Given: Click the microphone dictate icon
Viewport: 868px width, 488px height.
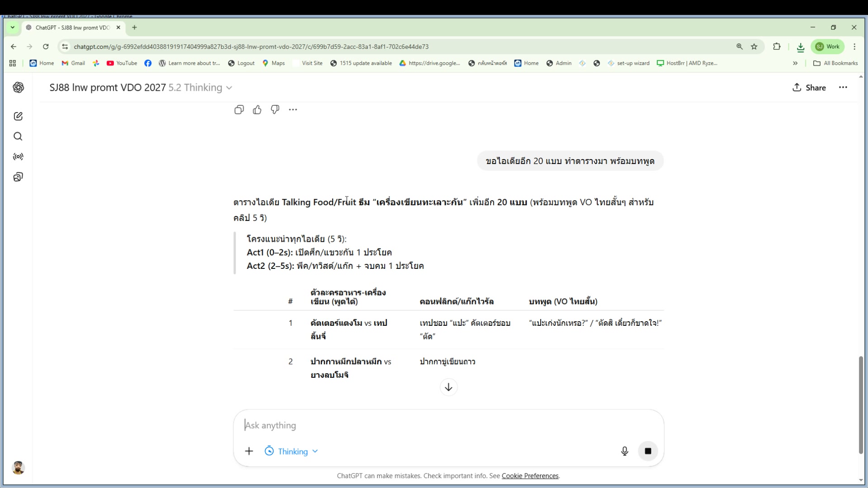Looking at the screenshot, I should (x=624, y=451).
